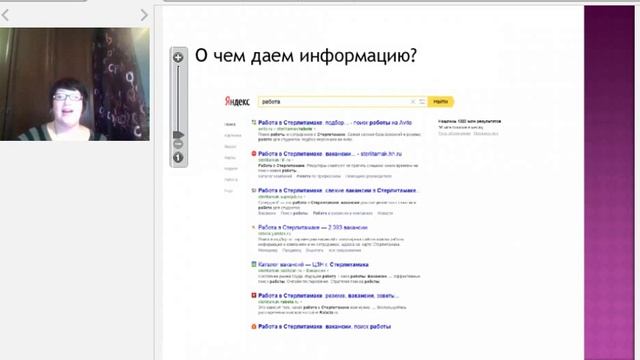Image resolution: width=640 pixels, height=360 pixels.
Task: Go to previous slide with left arrow
Action: [5, 16]
